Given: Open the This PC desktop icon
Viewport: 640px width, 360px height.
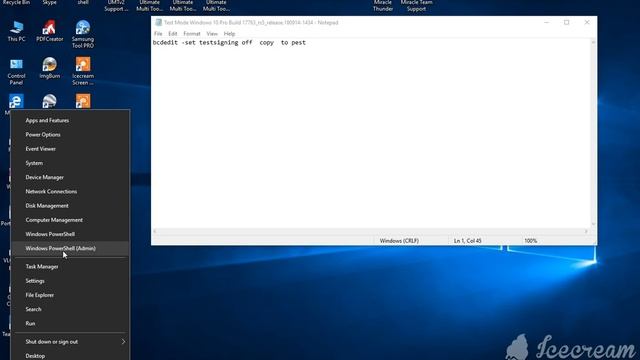Looking at the screenshot, I should [16, 31].
